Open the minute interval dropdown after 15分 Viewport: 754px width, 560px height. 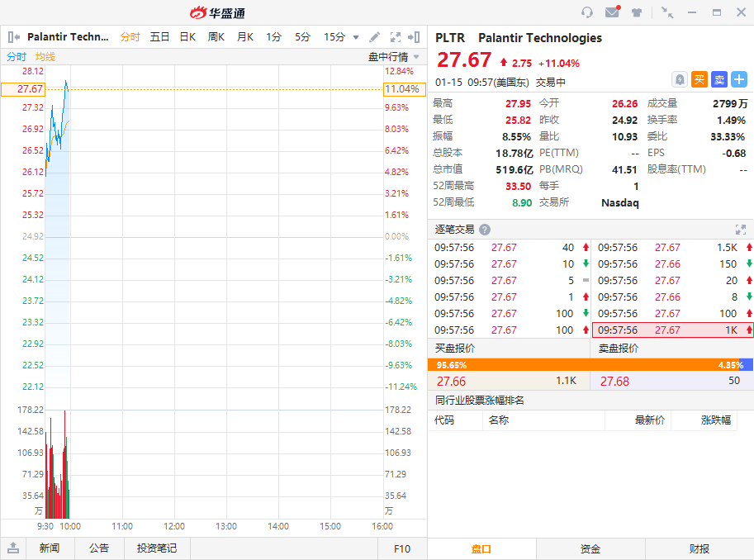pos(356,37)
